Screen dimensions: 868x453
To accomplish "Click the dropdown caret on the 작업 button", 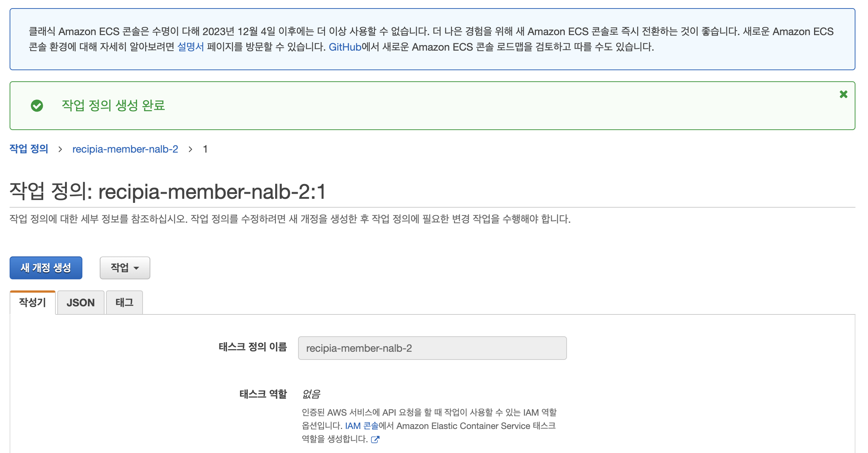I will 136,268.
